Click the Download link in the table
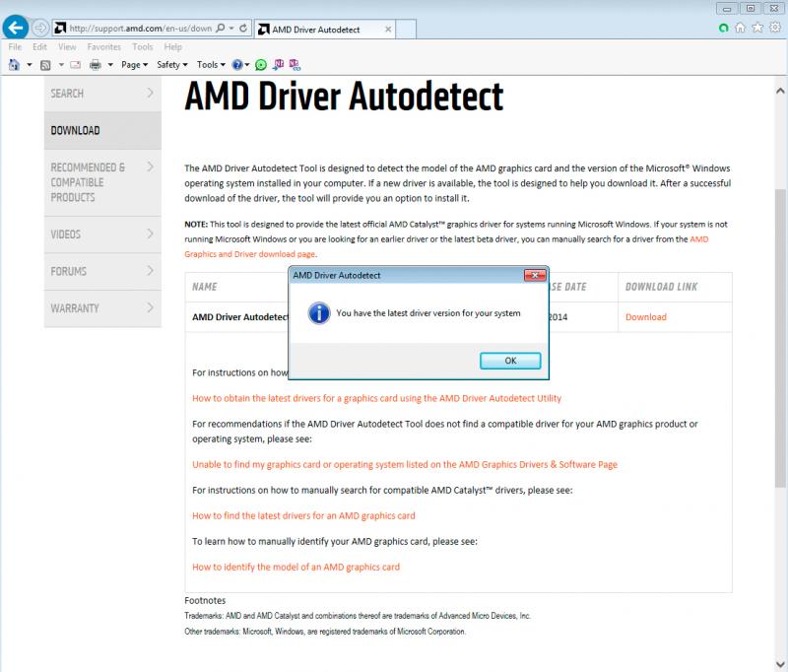The width and height of the screenshot is (788, 672). tap(646, 317)
